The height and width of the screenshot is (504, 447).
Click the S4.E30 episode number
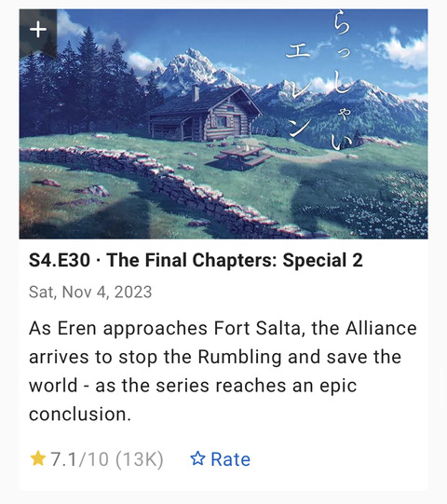(60, 260)
